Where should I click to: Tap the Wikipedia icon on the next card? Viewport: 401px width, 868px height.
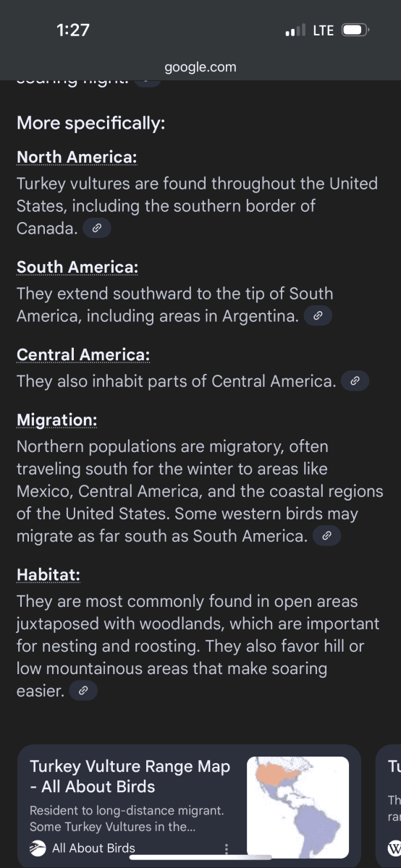[x=394, y=848]
